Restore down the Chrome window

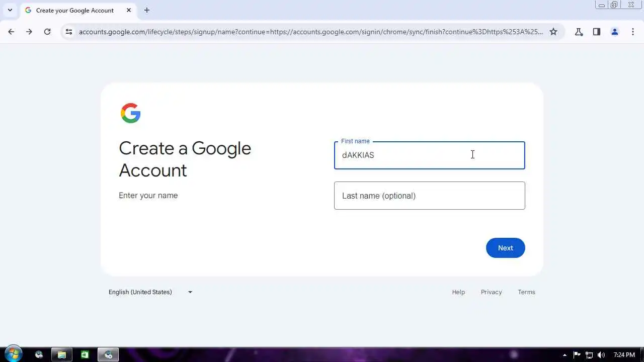click(x=614, y=5)
